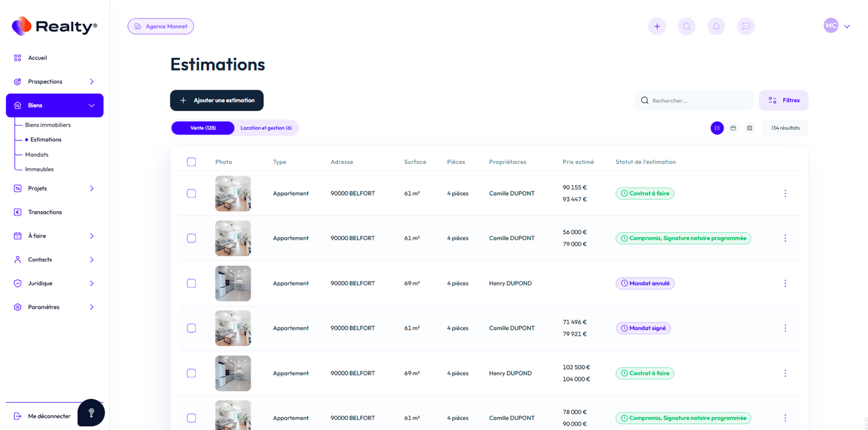Viewport: 868px width, 430px height.
Task: Open the Filtres button
Action: (x=783, y=100)
